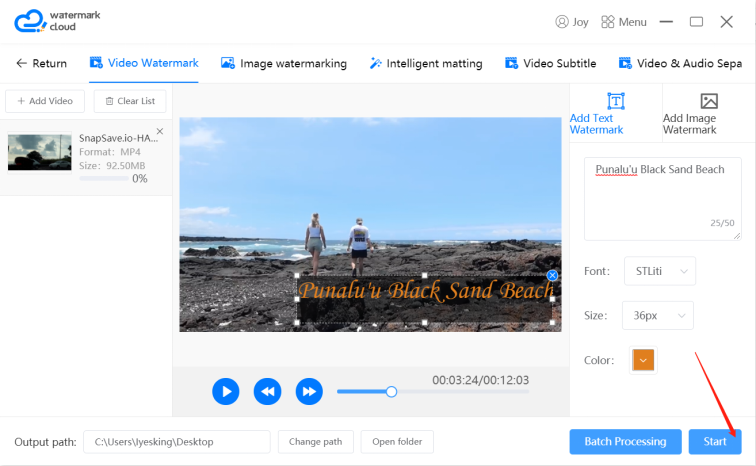Open the STLiti font dropdown
756x466 pixels.
click(x=660, y=271)
